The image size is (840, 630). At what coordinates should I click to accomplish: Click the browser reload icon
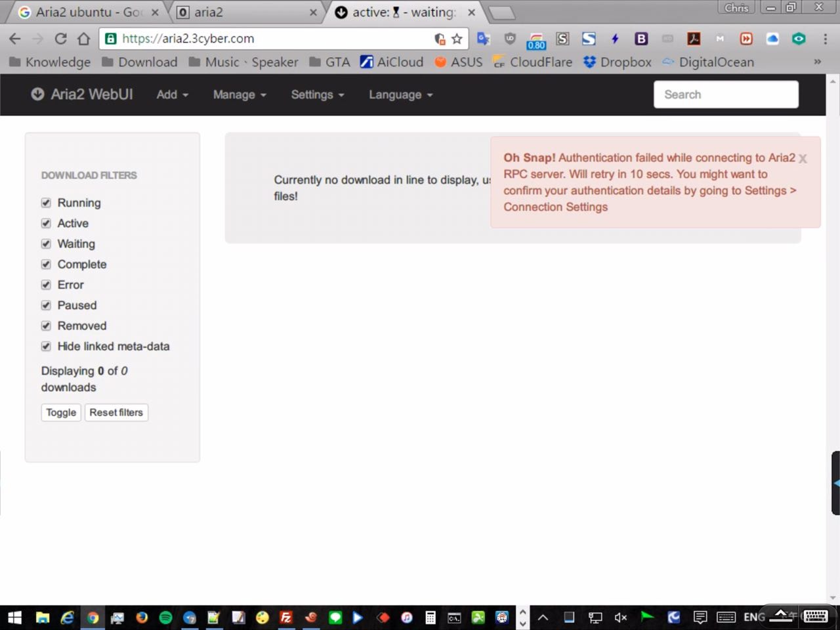point(60,39)
